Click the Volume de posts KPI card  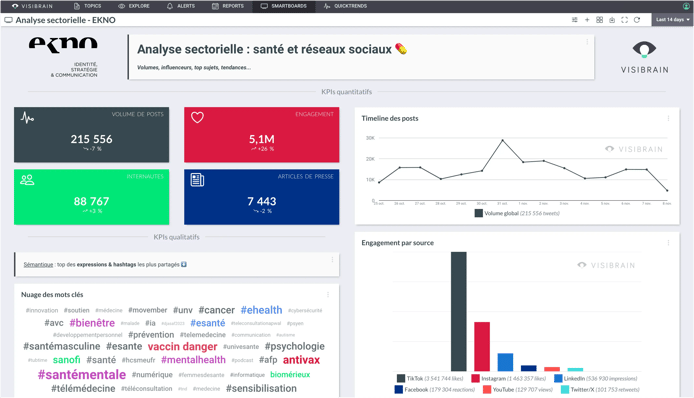pyautogui.click(x=92, y=135)
